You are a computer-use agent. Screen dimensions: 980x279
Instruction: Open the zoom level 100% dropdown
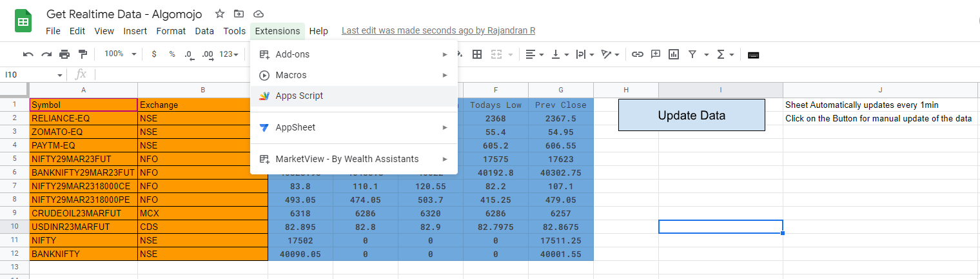click(121, 54)
